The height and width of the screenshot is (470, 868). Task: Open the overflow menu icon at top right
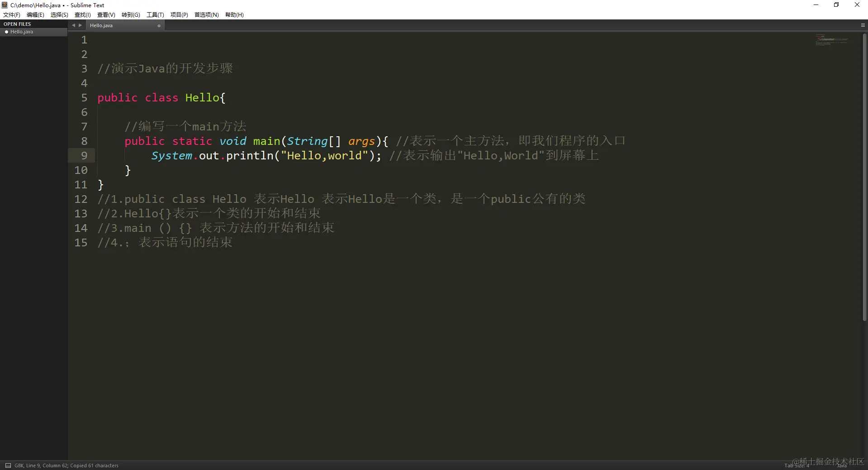pyautogui.click(x=863, y=25)
